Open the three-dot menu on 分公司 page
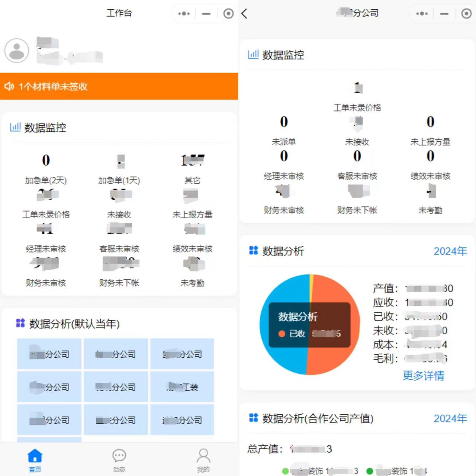This screenshot has height=476, width=476. (x=422, y=14)
